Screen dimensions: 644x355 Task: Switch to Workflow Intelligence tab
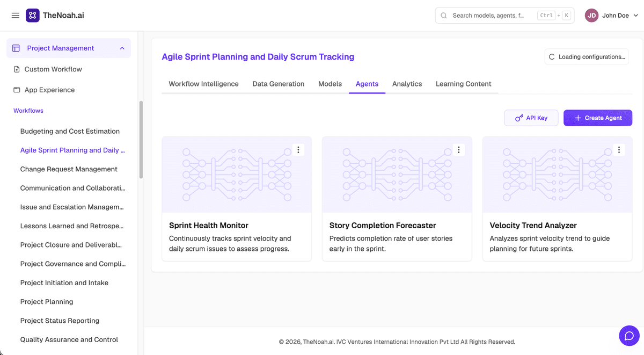pyautogui.click(x=203, y=84)
